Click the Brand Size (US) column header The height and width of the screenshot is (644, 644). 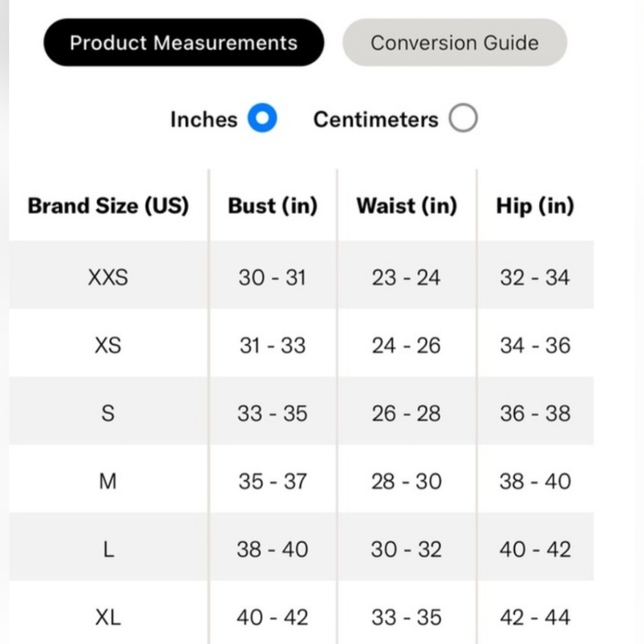108,205
